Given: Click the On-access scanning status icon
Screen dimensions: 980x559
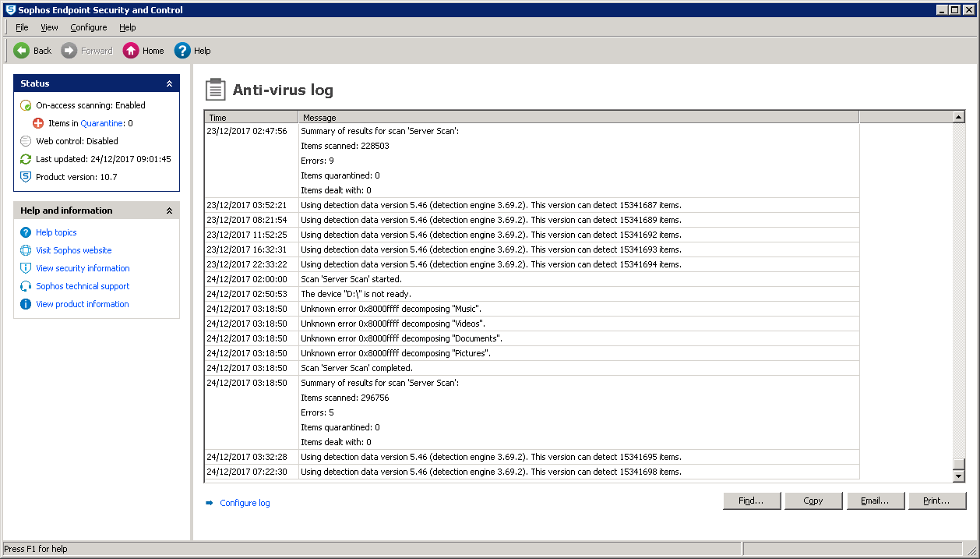Looking at the screenshot, I should [x=26, y=105].
